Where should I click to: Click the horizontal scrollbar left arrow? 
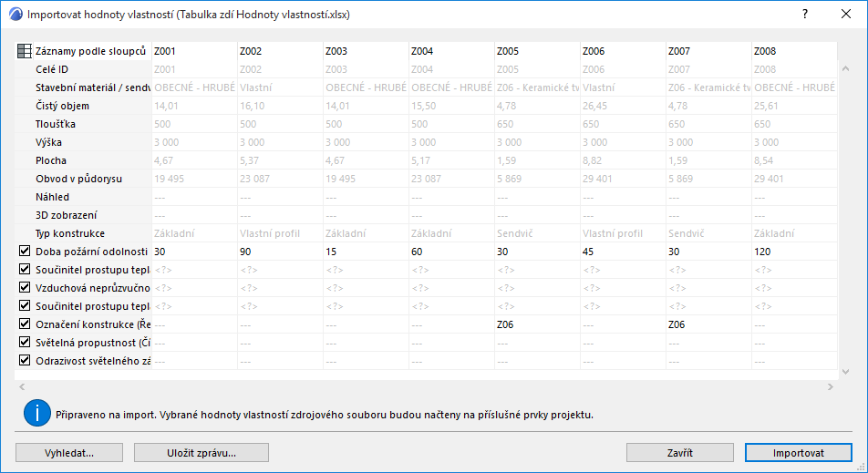[x=22, y=387]
